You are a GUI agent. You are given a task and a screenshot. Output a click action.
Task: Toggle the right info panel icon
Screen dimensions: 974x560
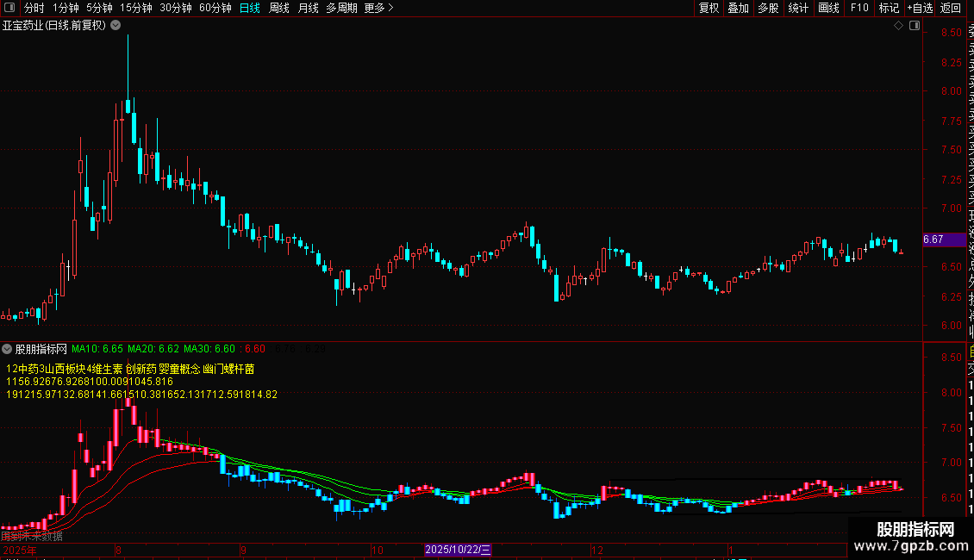(915, 26)
